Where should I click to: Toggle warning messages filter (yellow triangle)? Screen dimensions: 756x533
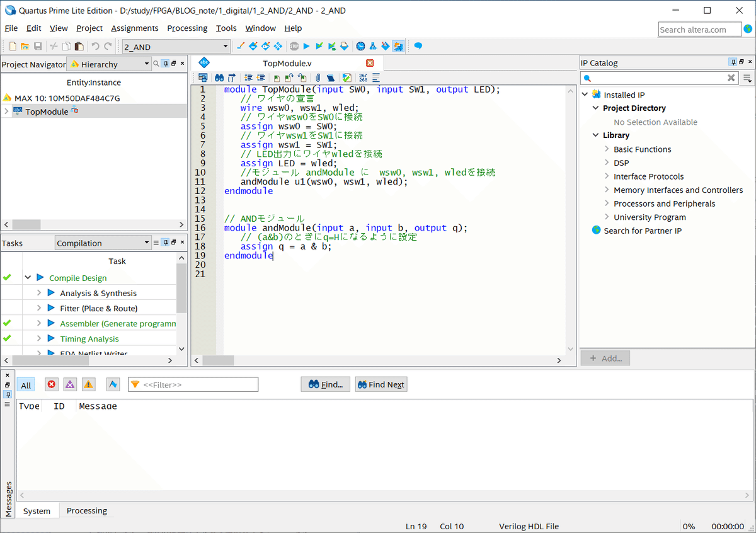point(89,384)
